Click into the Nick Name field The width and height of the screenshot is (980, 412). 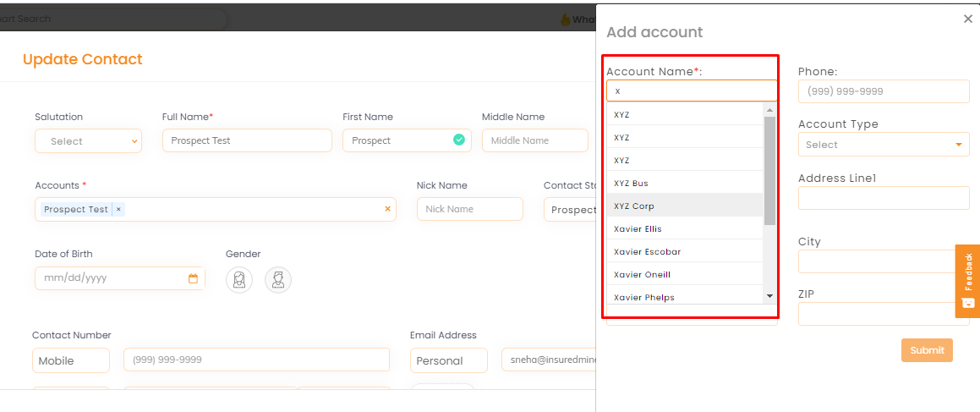(470, 209)
